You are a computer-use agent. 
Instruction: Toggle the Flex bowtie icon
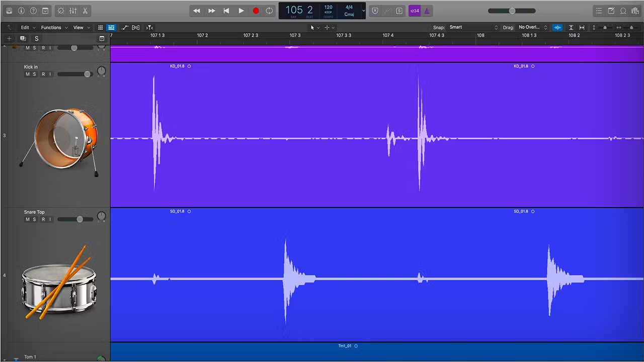point(135,28)
